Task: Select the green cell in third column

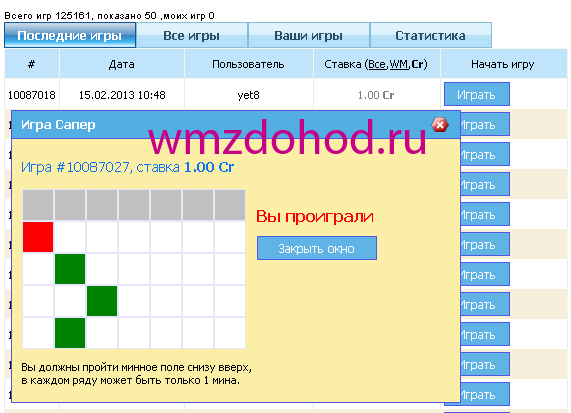Action: tap(102, 301)
